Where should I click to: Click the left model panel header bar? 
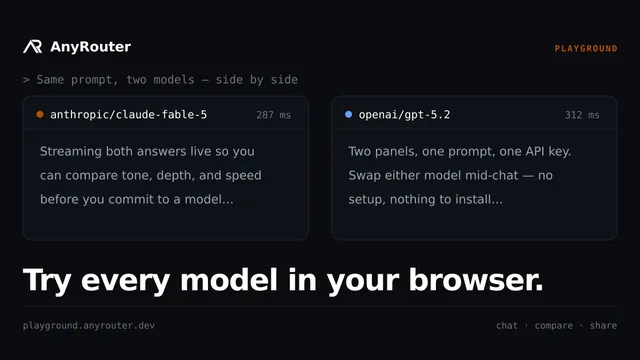166,113
